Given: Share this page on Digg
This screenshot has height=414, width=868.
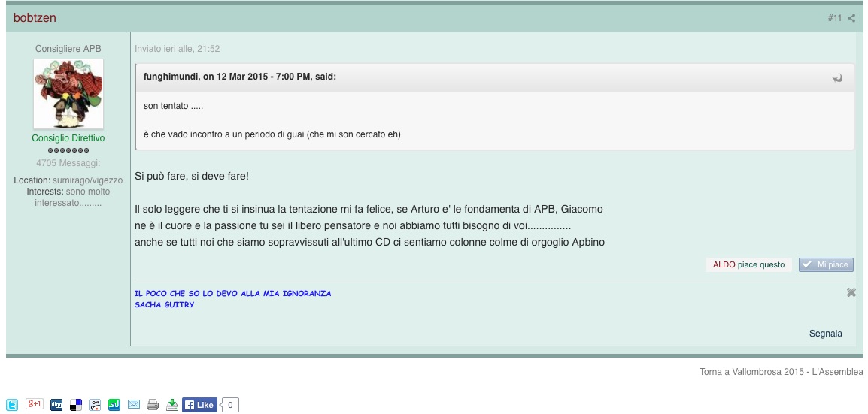Looking at the screenshot, I should point(56,405).
